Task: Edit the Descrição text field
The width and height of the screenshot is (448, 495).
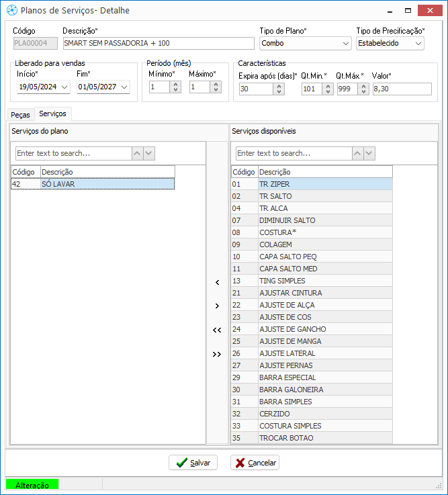Action: pos(159,43)
